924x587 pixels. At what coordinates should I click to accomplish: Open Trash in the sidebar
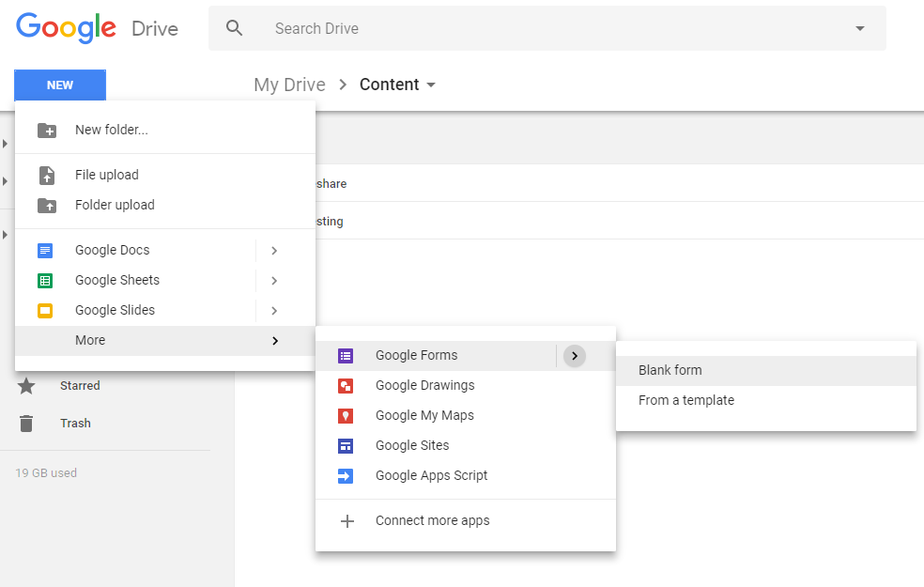[75, 424]
